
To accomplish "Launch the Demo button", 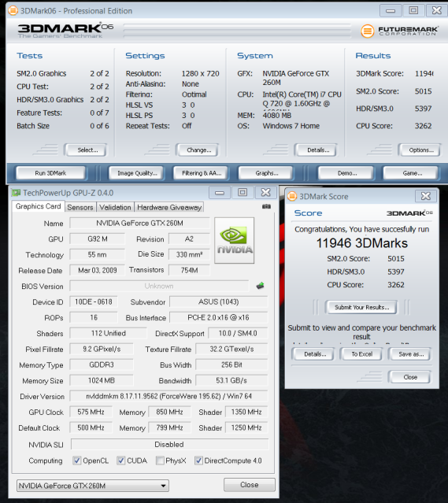I will (x=346, y=173).
